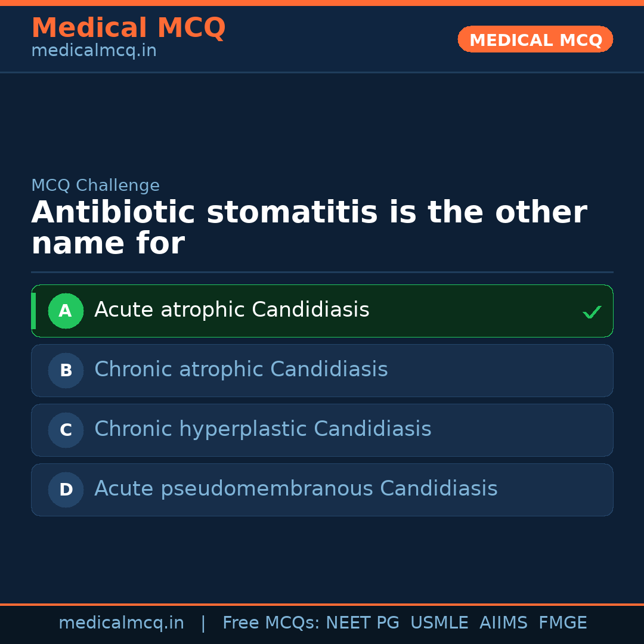Click the Medical MCQ header title
Viewport: 644px width, 644px height.
click(128, 28)
